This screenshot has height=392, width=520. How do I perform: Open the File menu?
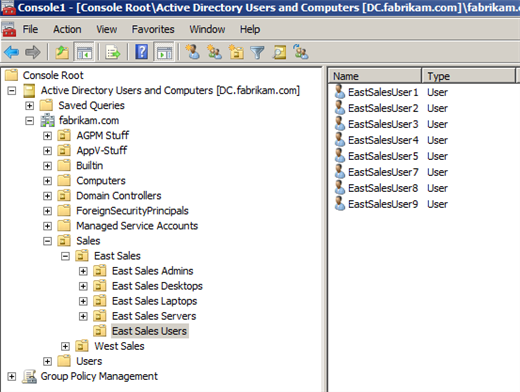[30, 29]
